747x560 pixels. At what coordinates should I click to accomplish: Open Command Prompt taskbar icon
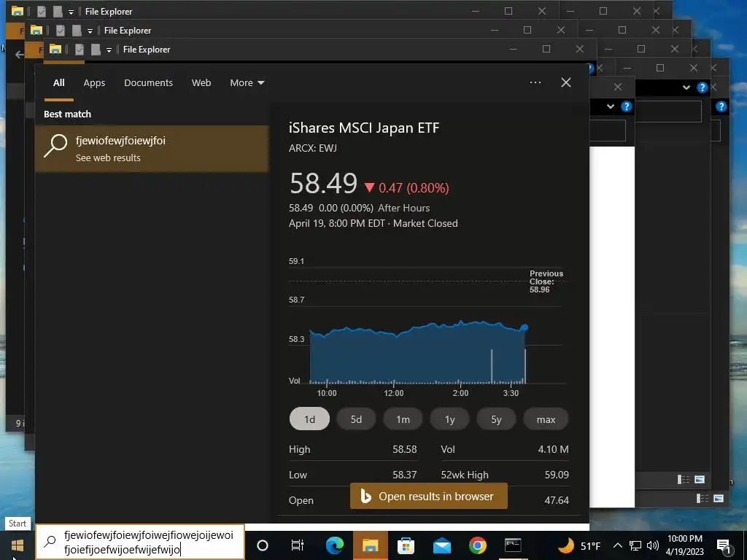pyautogui.click(x=513, y=545)
